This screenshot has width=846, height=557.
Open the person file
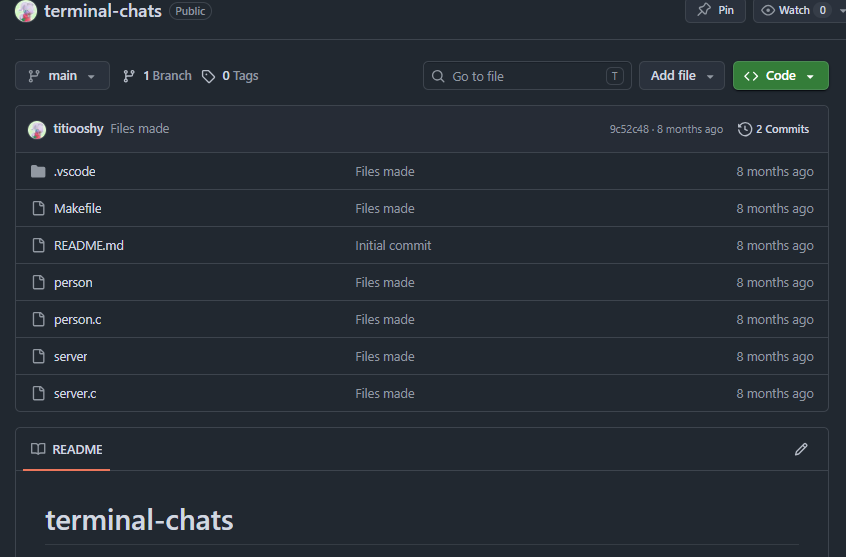click(x=73, y=283)
